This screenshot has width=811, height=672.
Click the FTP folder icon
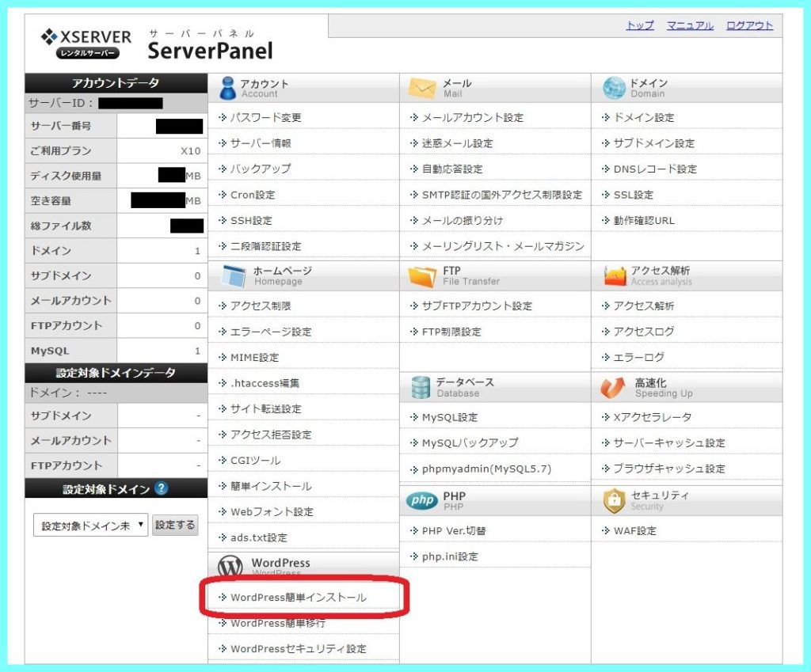(422, 276)
